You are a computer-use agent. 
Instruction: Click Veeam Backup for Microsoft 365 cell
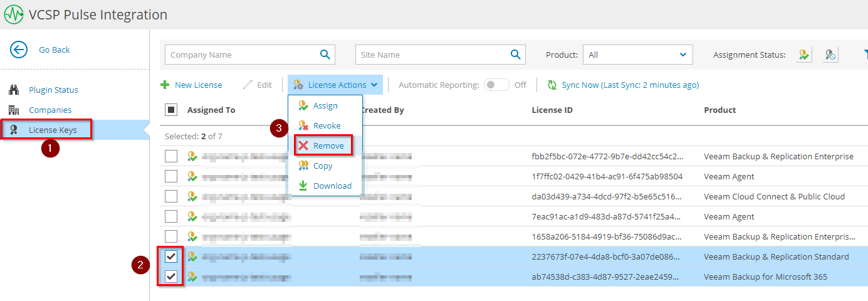pos(765,277)
